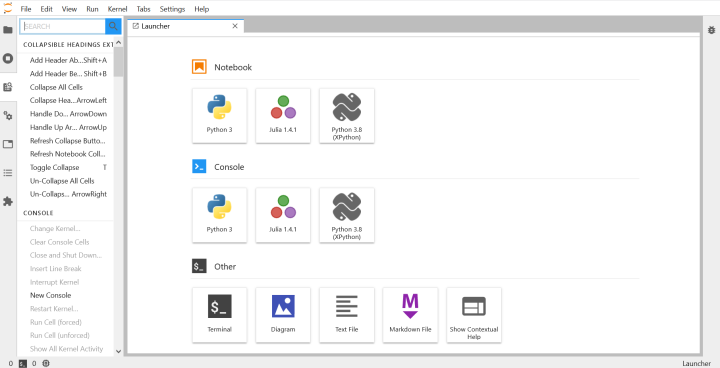Click the Console section icon

pyautogui.click(x=199, y=167)
